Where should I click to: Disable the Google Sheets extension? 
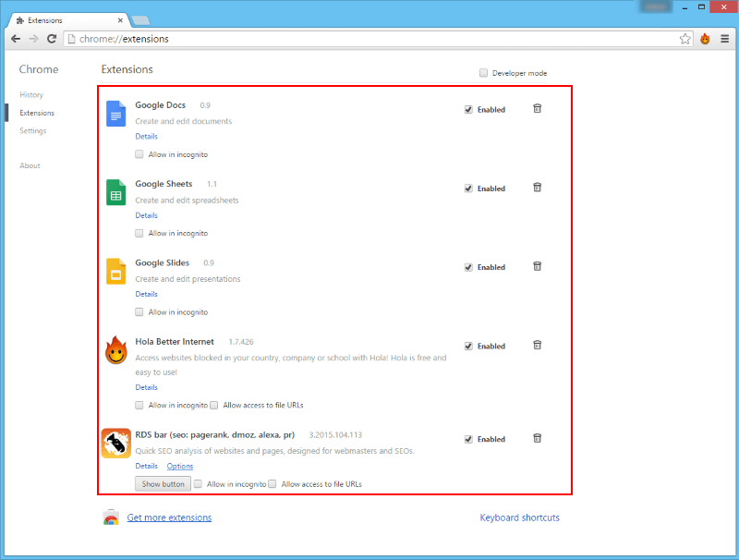(468, 188)
